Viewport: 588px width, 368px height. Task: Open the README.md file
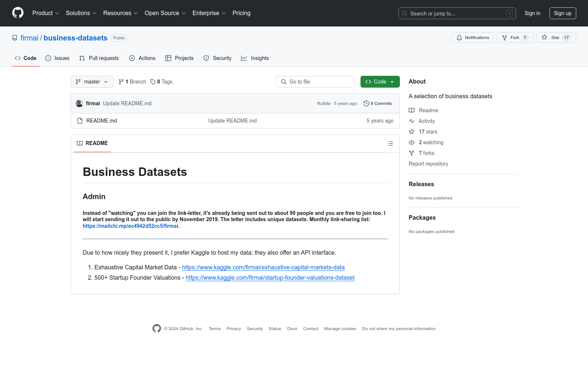coord(101,121)
